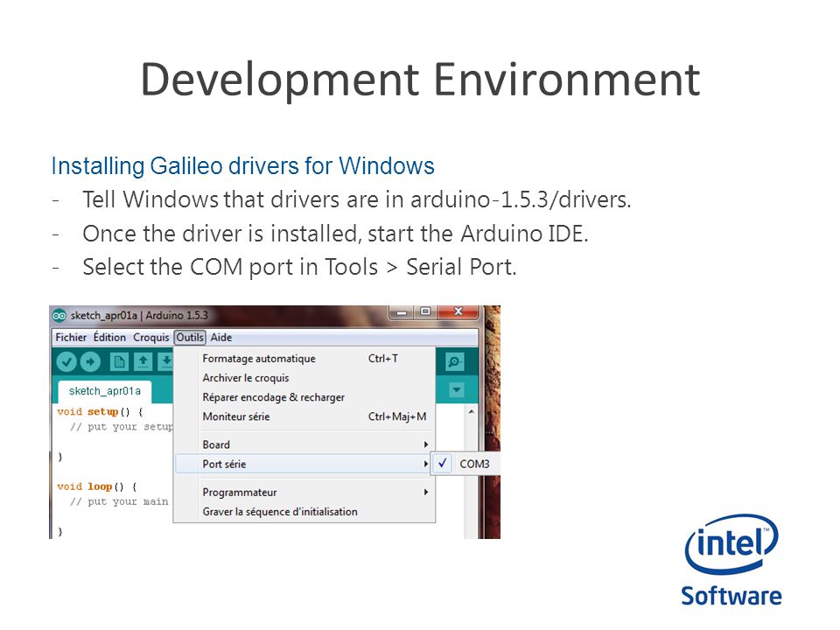Close the Arduino window
This screenshot has width=840, height=630.
458,311
